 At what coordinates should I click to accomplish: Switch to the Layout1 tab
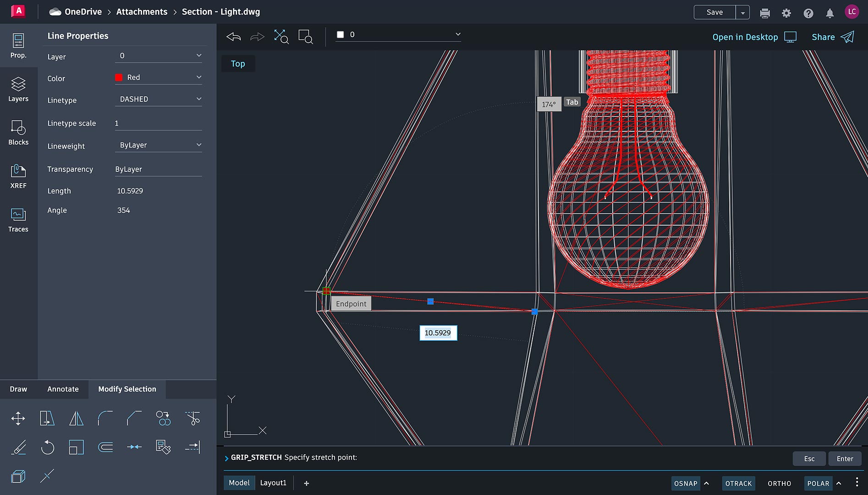tap(273, 483)
